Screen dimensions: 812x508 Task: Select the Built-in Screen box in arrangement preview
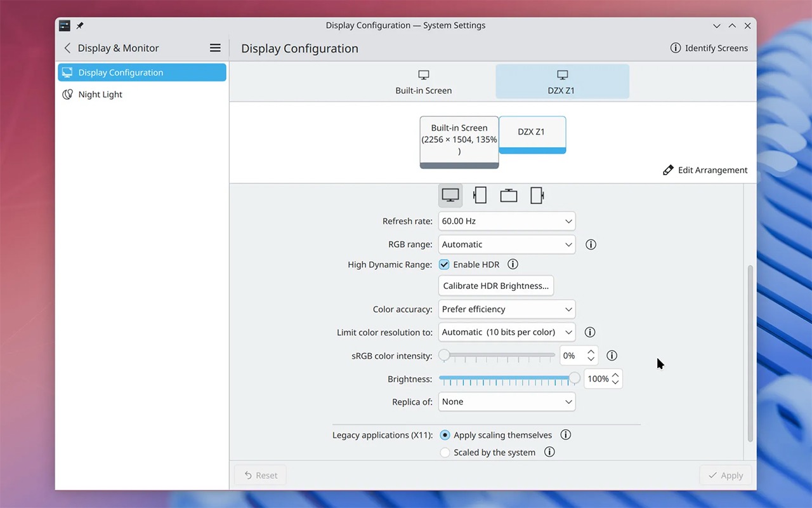click(x=459, y=142)
